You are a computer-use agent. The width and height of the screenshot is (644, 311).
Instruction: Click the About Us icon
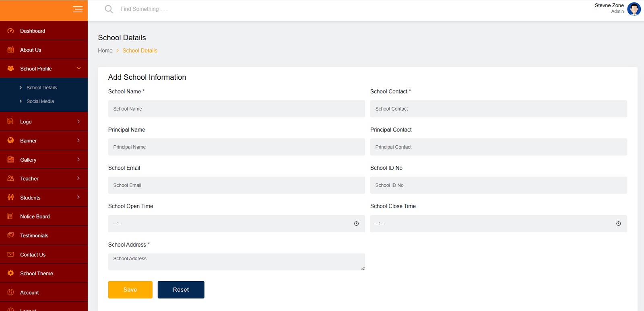pyautogui.click(x=11, y=50)
